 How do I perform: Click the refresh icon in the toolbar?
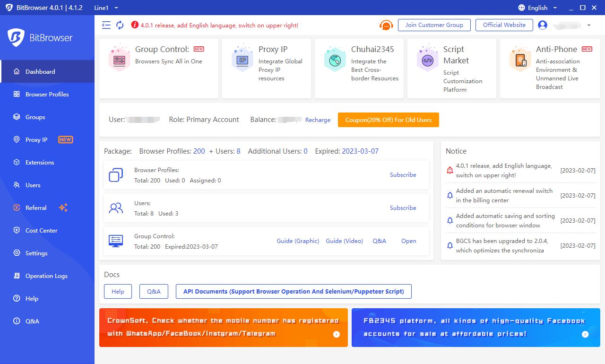(x=120, y=25)
